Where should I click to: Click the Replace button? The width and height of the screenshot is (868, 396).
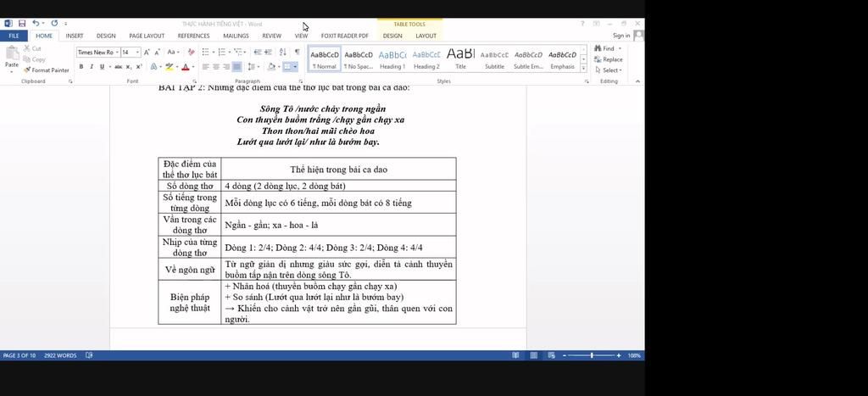coord(608,60)
